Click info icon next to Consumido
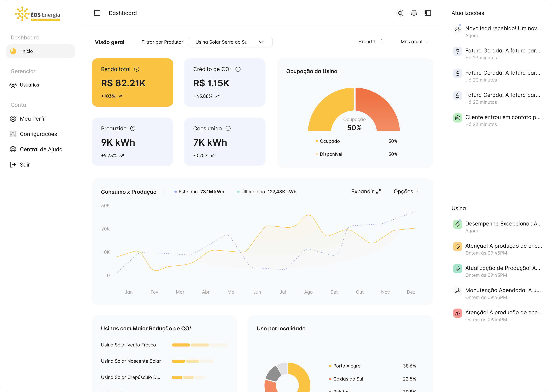 pos(228,128)
